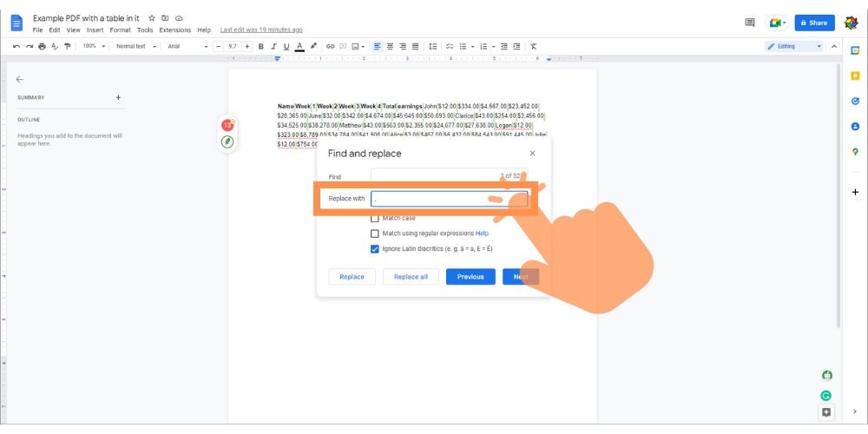
Task: Open the Insert menu
Action: (x=95, y=30)
